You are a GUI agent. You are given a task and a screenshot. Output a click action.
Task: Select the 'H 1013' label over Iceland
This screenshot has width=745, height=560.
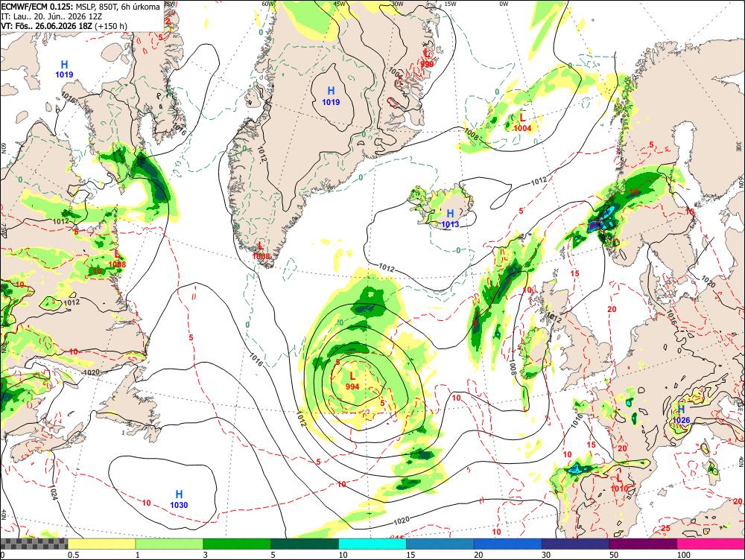click(450, 218)
